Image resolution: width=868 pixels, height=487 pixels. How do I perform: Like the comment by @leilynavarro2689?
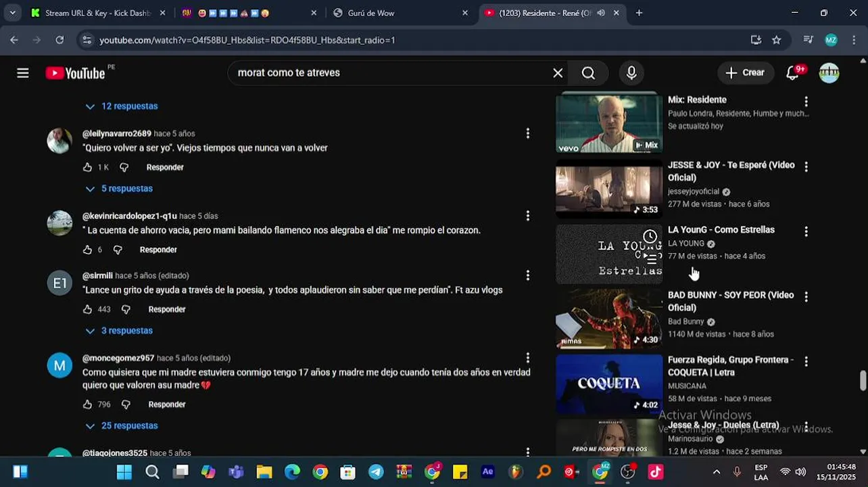click(x=87, y=167)
